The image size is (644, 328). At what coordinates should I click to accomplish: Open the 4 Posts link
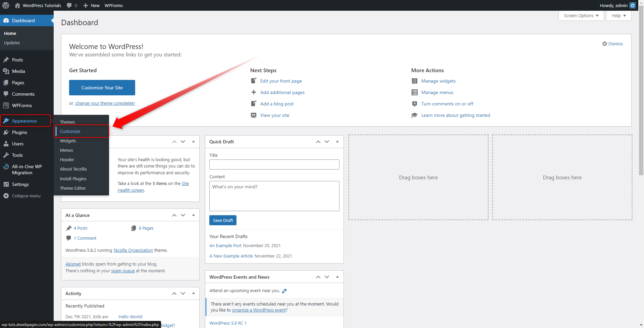pyautogui.click(x=80, y=228)
